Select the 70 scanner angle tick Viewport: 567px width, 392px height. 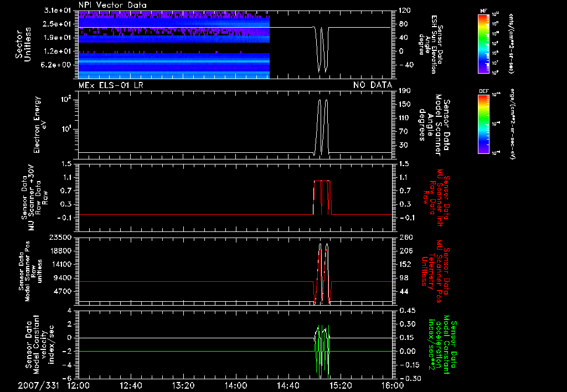[403, 131]
